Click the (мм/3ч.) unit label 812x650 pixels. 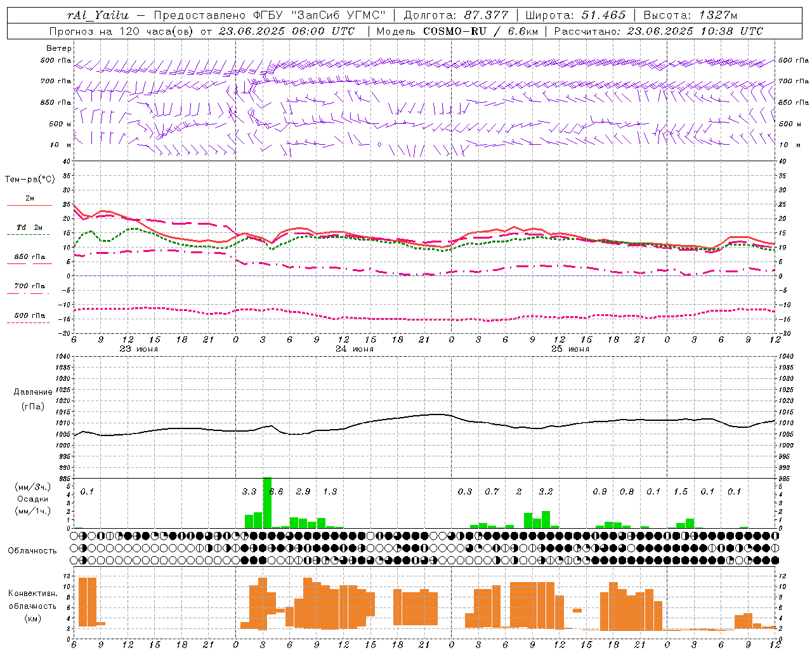(x=33, y=487)
